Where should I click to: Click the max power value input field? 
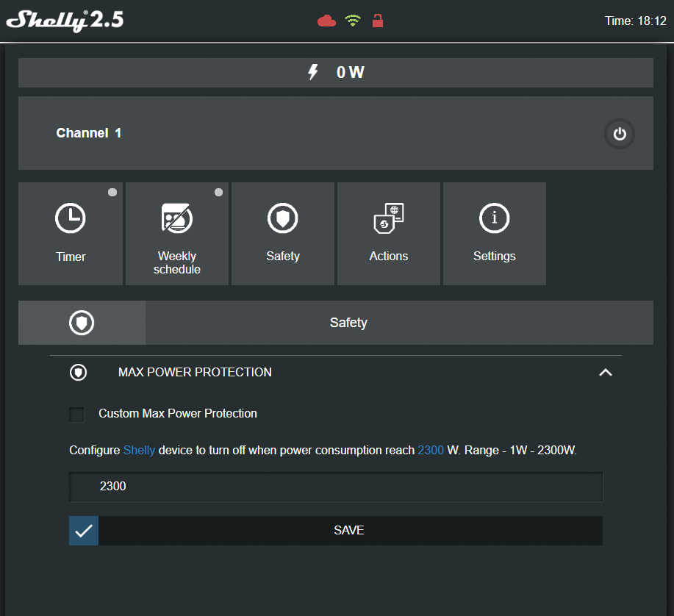pyautogui.click(x=335, y=487)
